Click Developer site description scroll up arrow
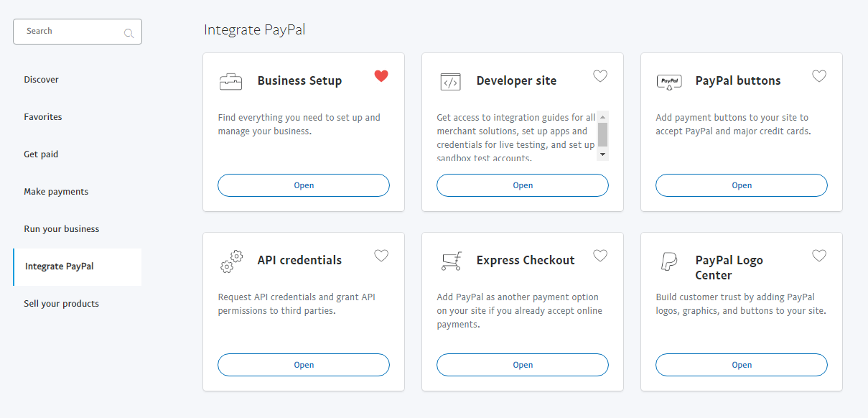This screenshot has width=868, height=418. [602, 116]
